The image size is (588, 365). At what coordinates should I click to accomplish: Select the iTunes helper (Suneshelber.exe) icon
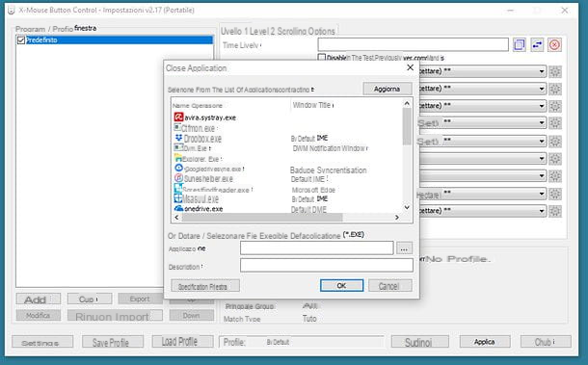tap(179, 178)
